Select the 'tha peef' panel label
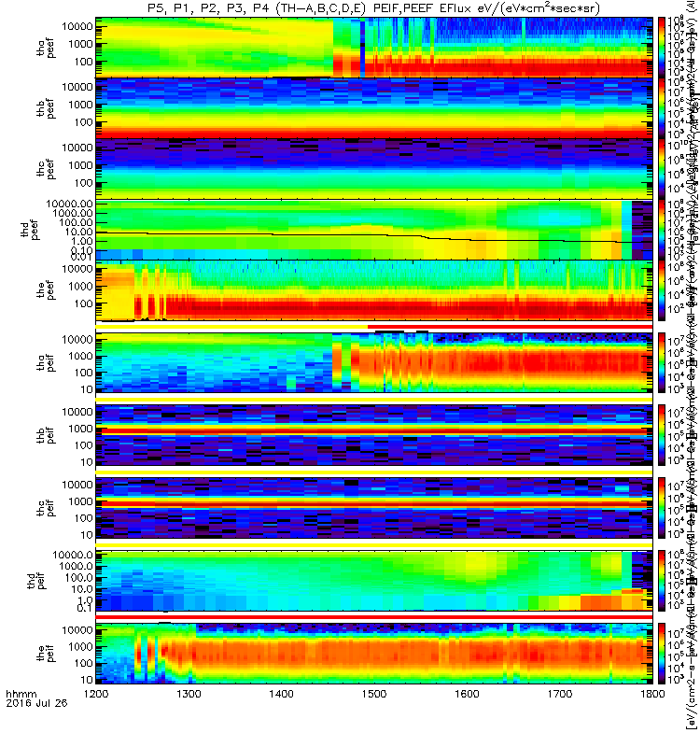 46,49
